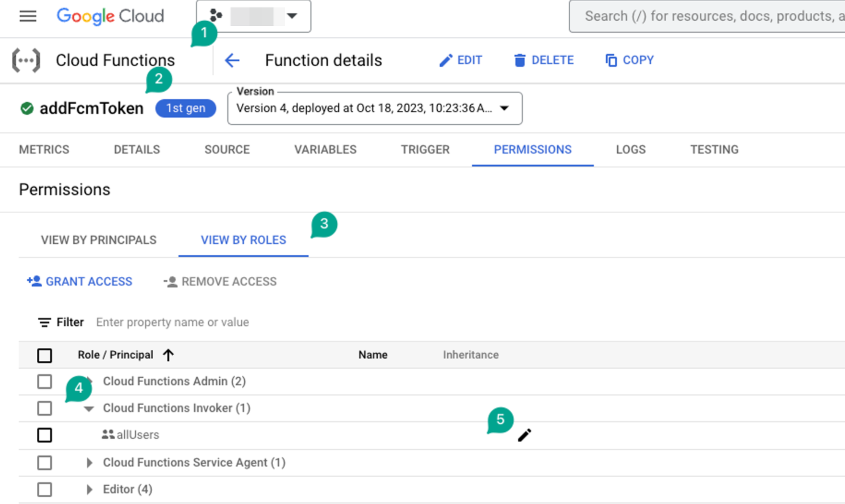Click the addFcmToken function name
This screenshot has height=504, width=845.
[x=92, y=109]
